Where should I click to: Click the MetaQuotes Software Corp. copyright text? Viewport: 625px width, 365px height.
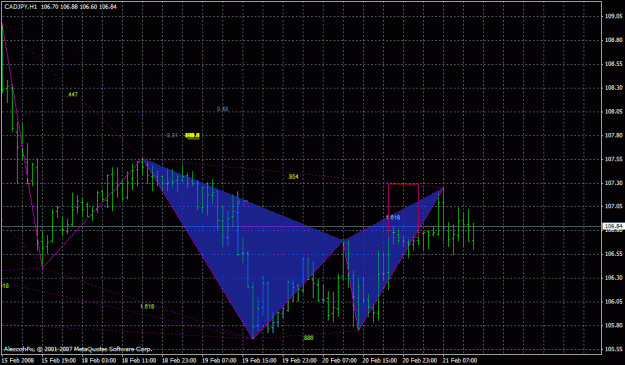78,349
